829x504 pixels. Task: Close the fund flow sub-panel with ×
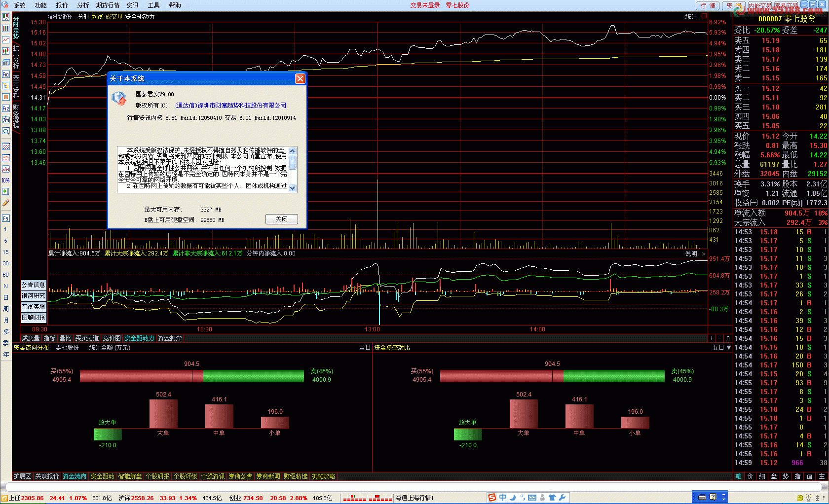(704, 254)
